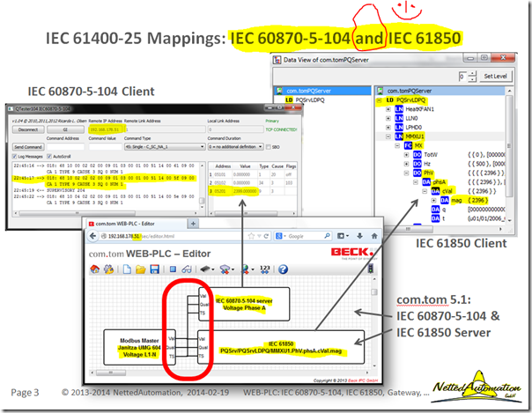Click server icon in Data View left pane
The height and width of the screenshot is (413, 532).
(279, 91)
